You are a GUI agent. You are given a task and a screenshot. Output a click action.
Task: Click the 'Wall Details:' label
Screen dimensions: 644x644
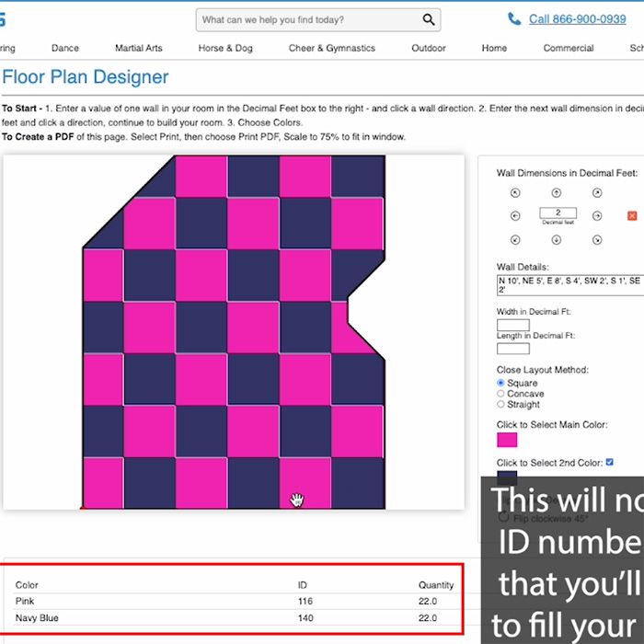coord(523,267)
